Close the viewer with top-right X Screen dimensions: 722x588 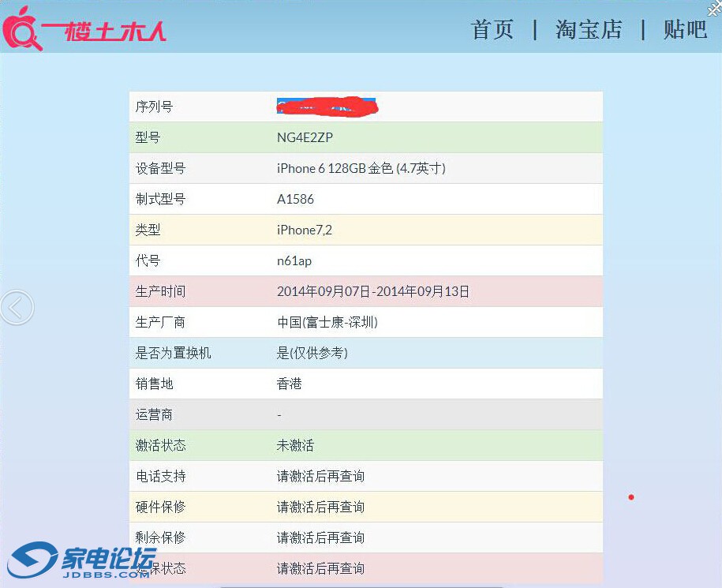[x=713, y=7]
